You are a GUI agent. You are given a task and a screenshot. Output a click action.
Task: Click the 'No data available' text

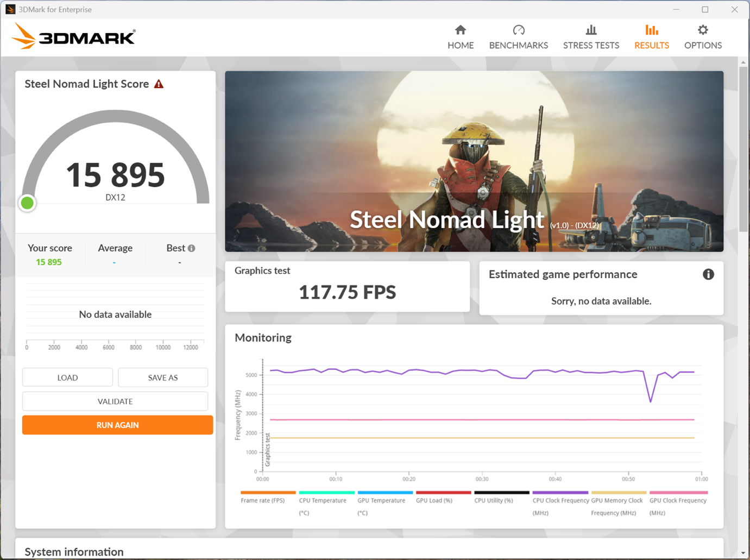pos(115,314)
